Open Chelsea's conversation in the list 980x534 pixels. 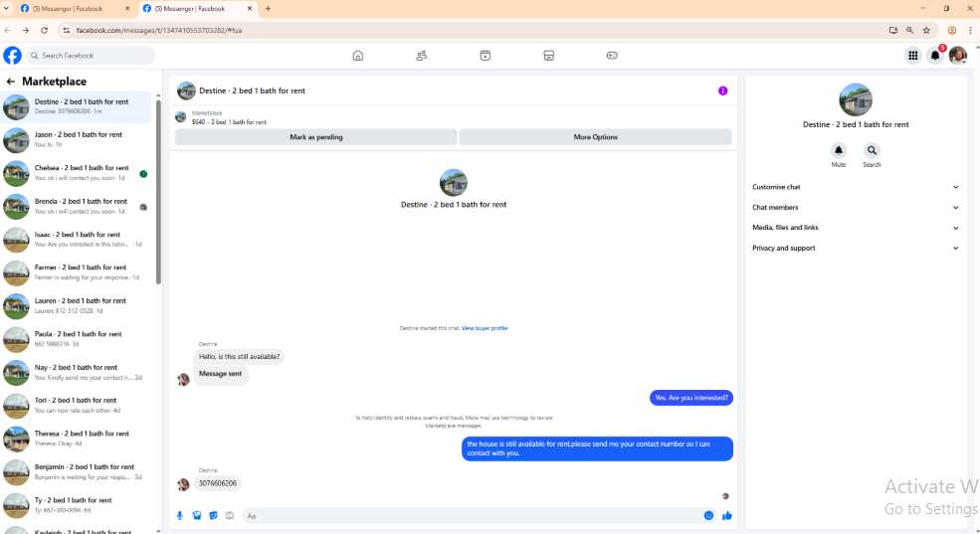tap(77, 173)
